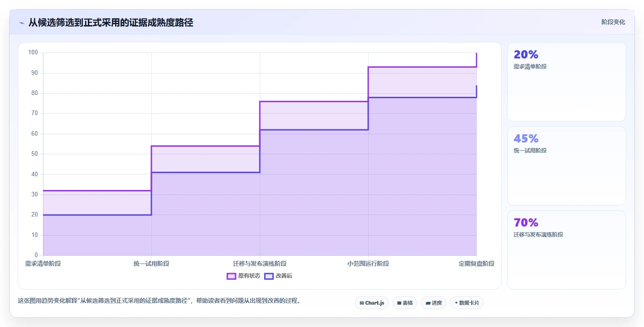Screen dimensions: 644x327
Task: Click the 100 y-axis value
Action: 33,53
